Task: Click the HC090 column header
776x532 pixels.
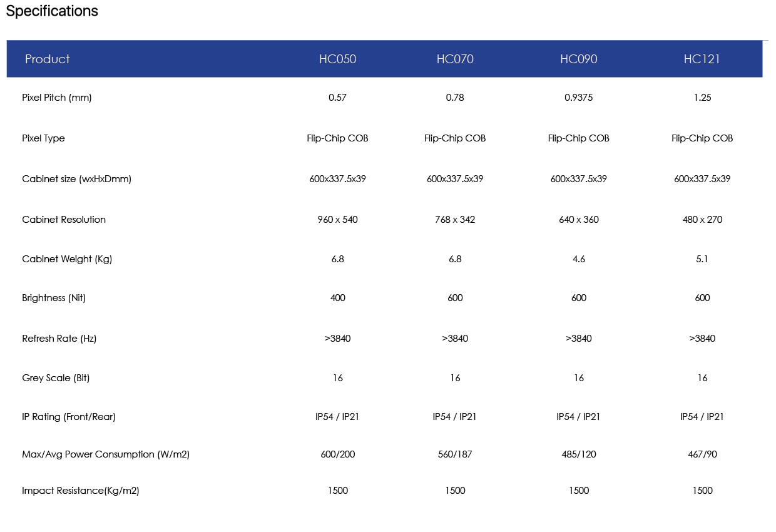Action: click(578, 59)
